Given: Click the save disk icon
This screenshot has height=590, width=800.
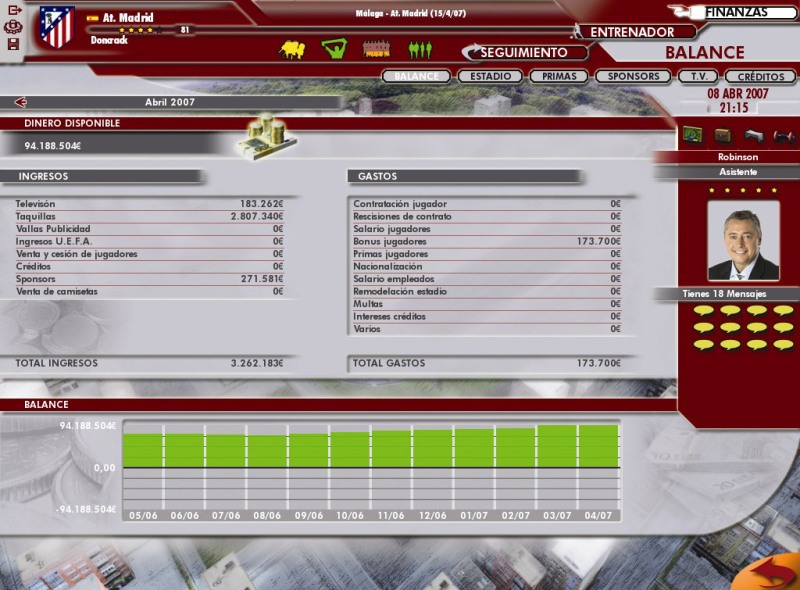Looking at the screenshot, I should tap(13, 44).
